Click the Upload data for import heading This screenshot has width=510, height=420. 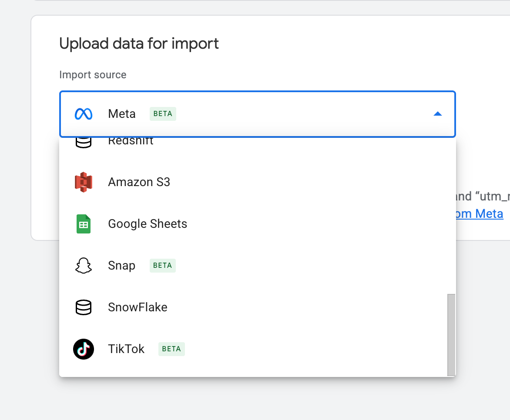[x=139, y=43]
